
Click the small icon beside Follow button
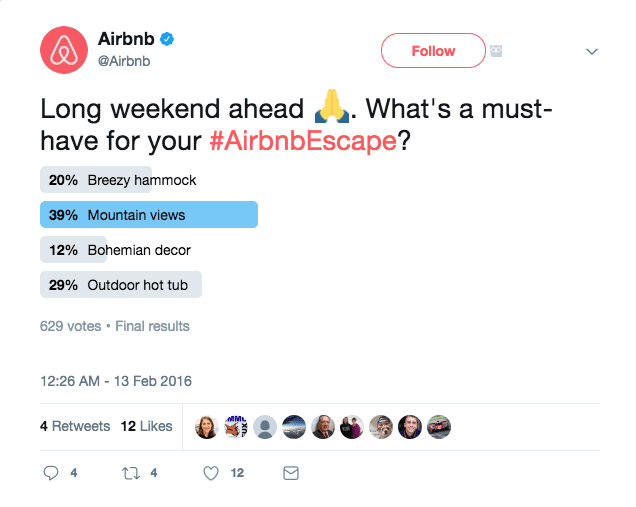point(495,50)
